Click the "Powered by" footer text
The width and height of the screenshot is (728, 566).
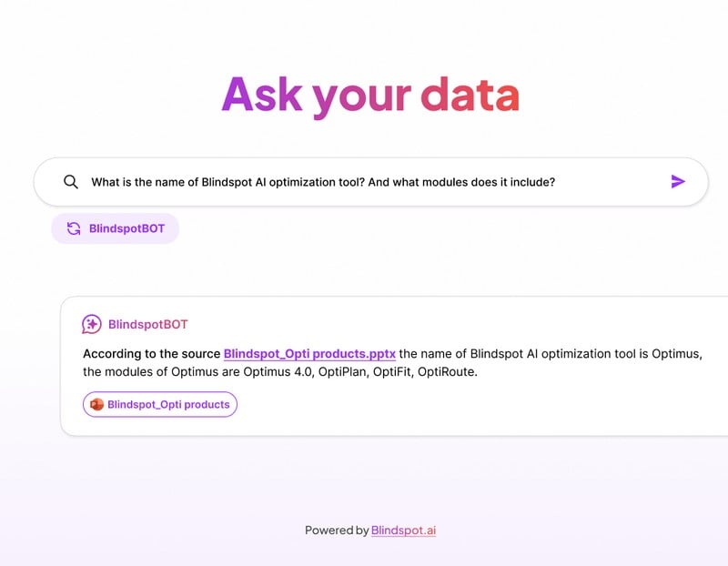337,530
